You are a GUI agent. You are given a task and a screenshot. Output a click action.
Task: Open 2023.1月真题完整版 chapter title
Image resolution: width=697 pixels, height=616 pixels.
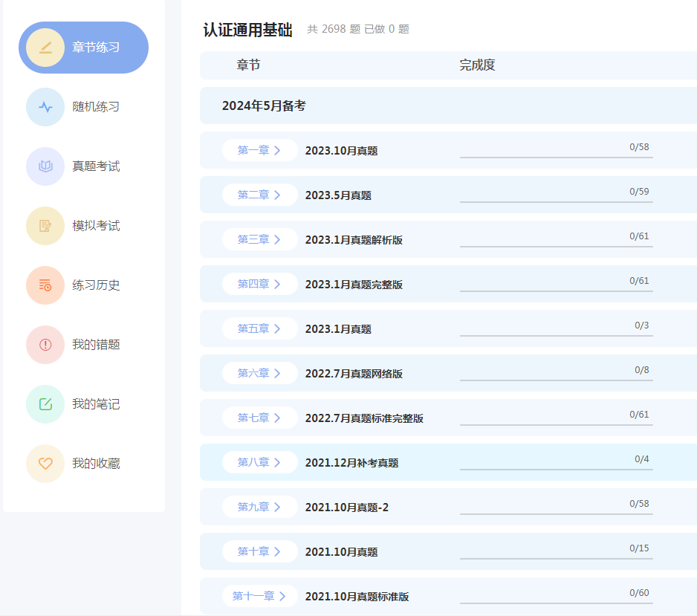354,285
